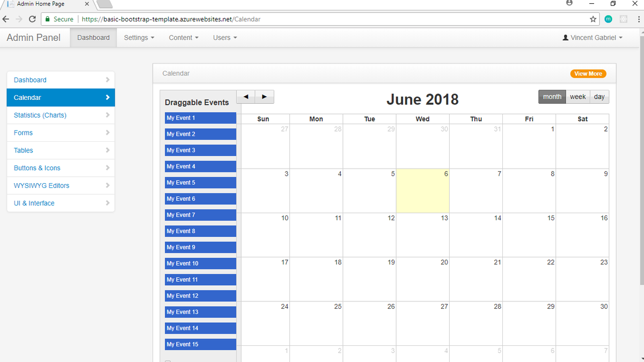Go to next month with the right arrow
This screenshot has height=362, width=644.
coord(265,97)
